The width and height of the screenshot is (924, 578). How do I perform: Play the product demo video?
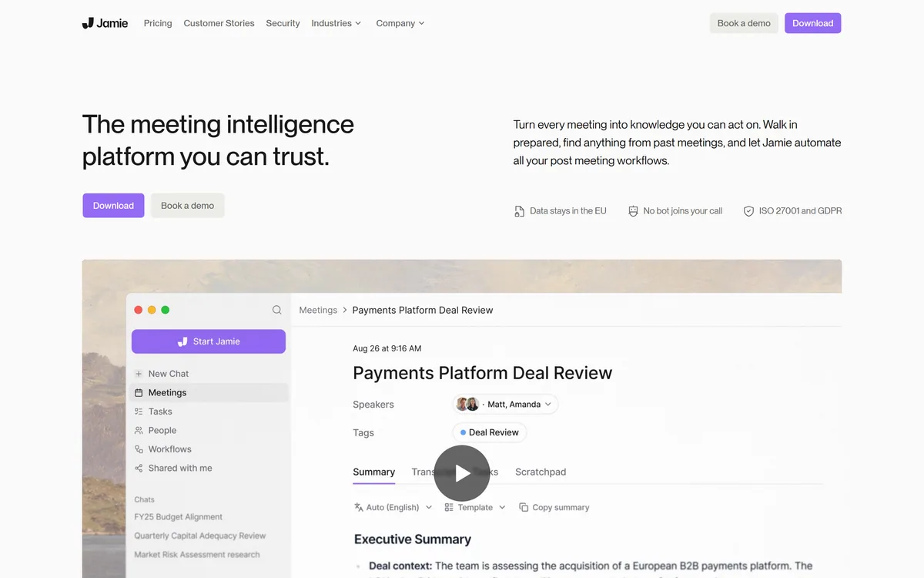pos(462,473)
